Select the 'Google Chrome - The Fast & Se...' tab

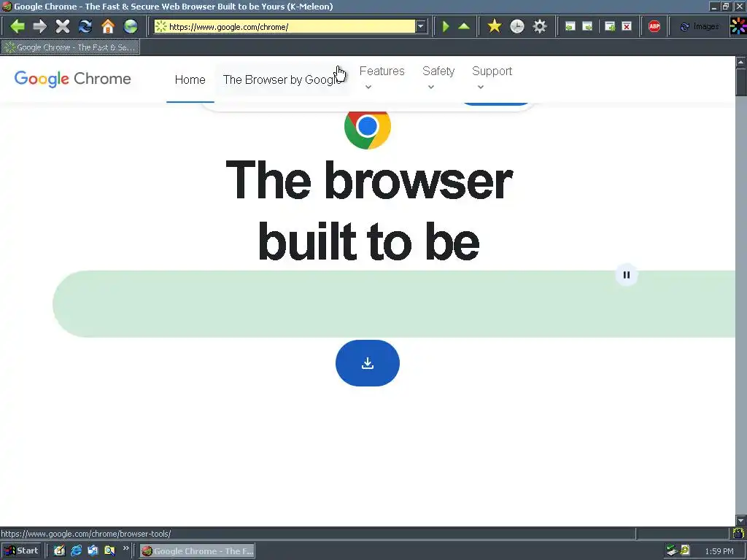click(71, 47)
